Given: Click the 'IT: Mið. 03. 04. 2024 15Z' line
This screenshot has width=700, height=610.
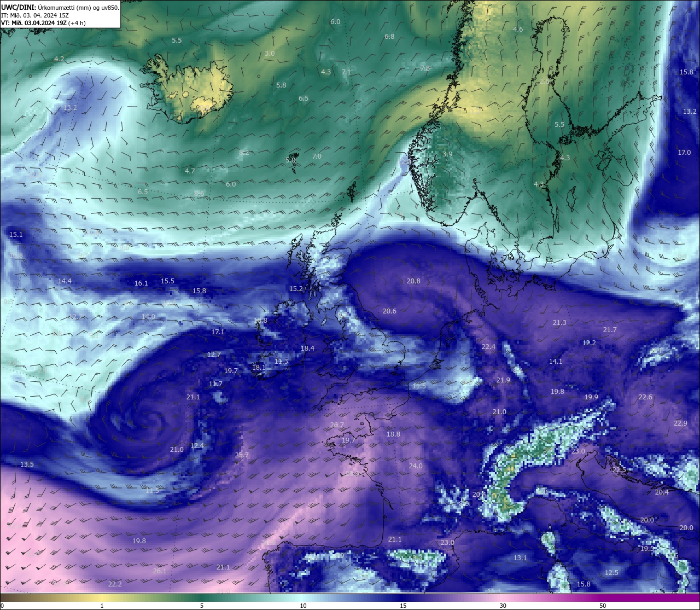Looking at the screenshot, I should pos(34,15).
